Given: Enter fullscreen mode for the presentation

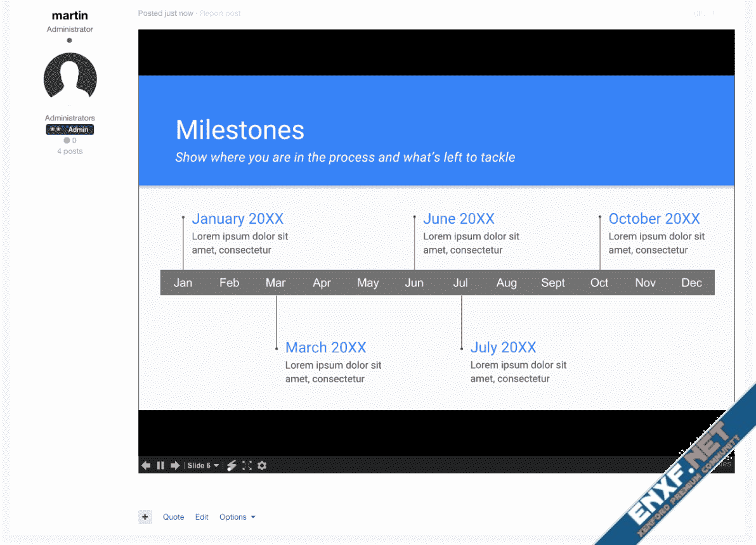Looking at the screenshot, I should (247, 466).
